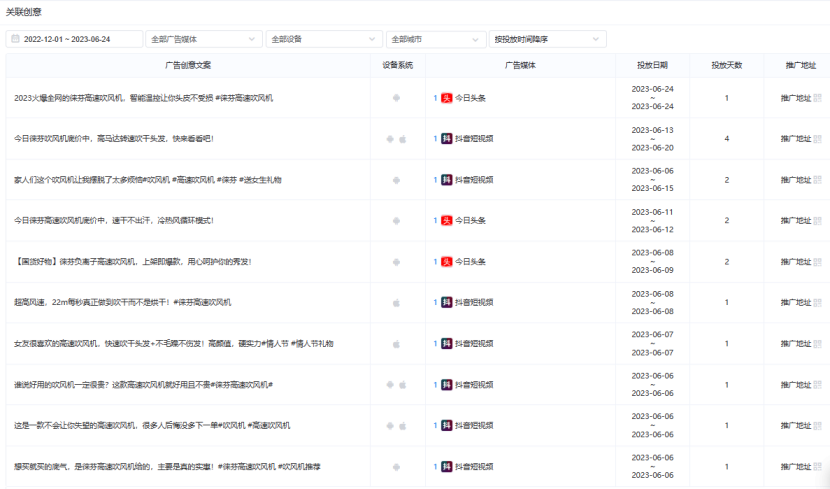This screenshot has width=830, height=489.
Task: Click the ad copy starting 2023火爆全网的徕芬高速吹风机
Action: click(x=143, y=98)
